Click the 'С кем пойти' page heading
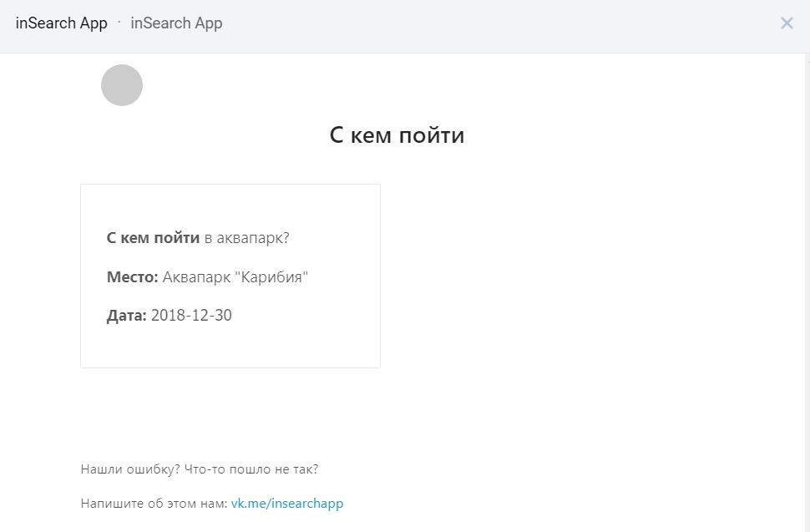Screen dimensions: 810x532 [397, 135]
